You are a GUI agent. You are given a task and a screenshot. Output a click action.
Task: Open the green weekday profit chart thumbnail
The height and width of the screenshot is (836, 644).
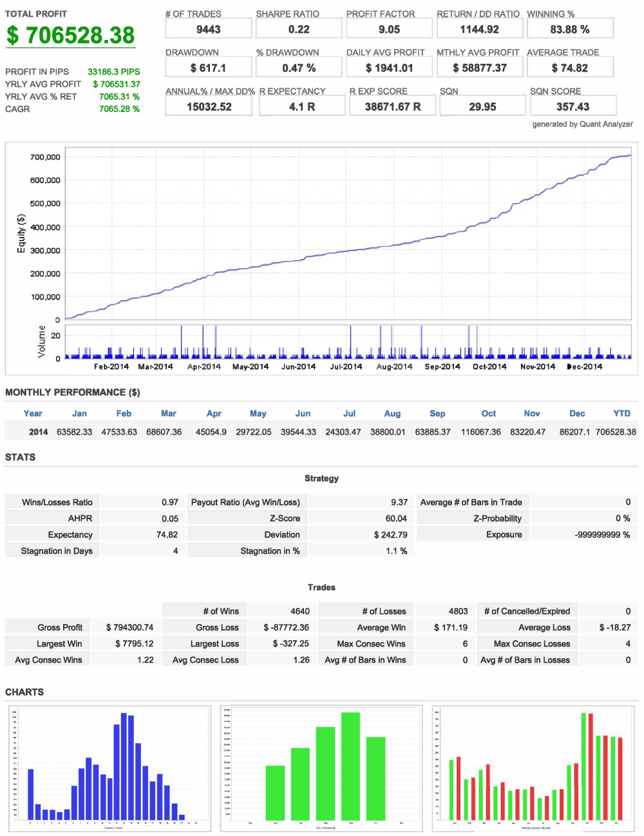(x=321, y=768)
